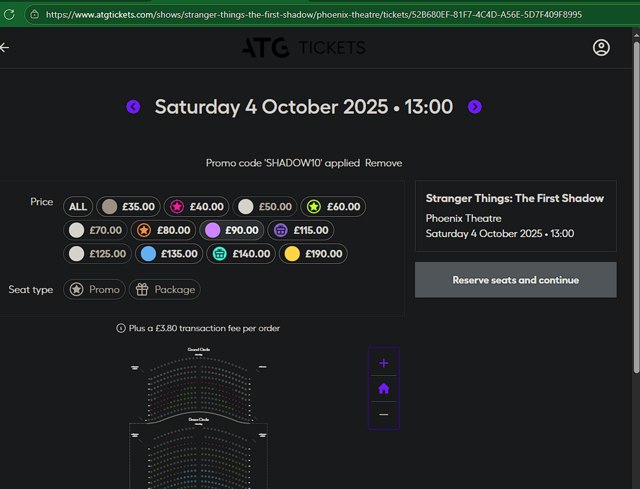This screenshot has width=640, height=489.
Task: Filter seats by £125.00 price
Action: point(98,254)
